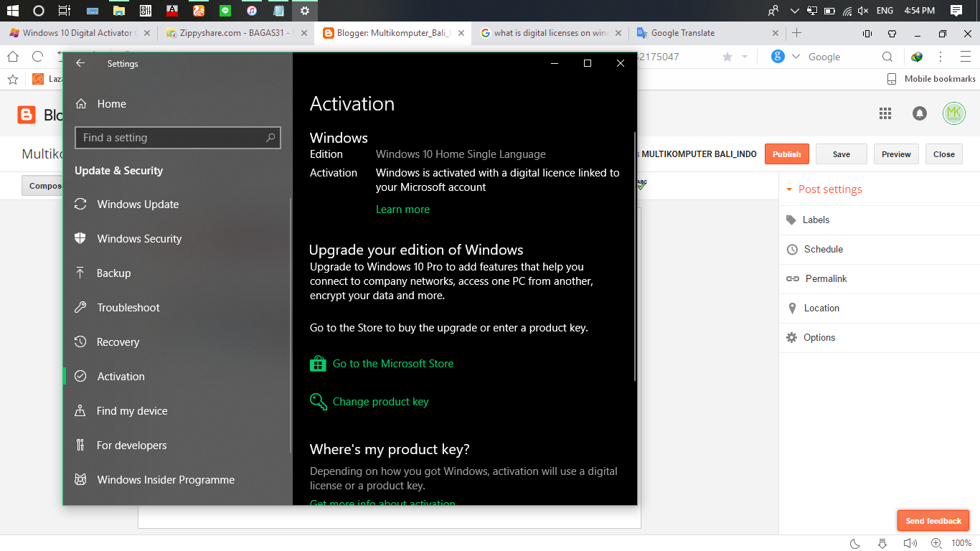Open Windows Update settings in the sidebar
Screen dimensions: 980x551
(x=138, y=204)
